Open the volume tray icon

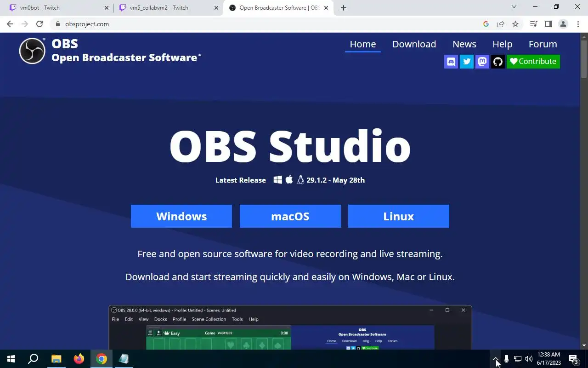tap(529, 359)
